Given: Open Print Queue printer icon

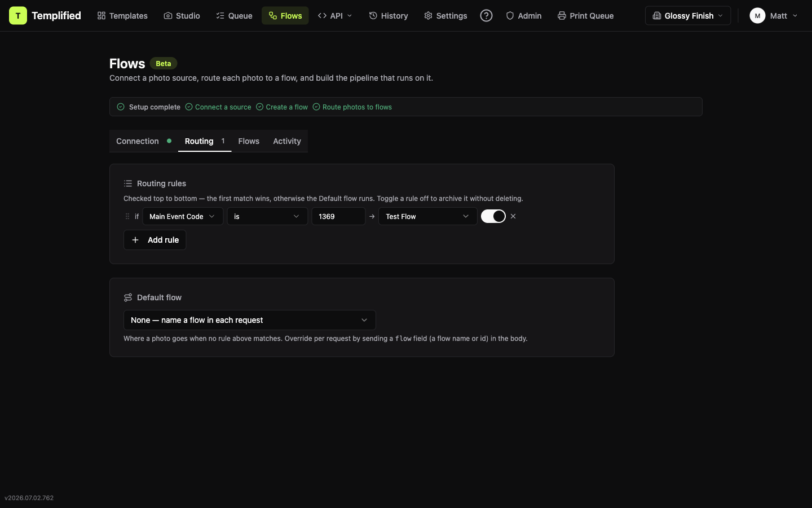Looking at the screenshot, I should (562, 16).
